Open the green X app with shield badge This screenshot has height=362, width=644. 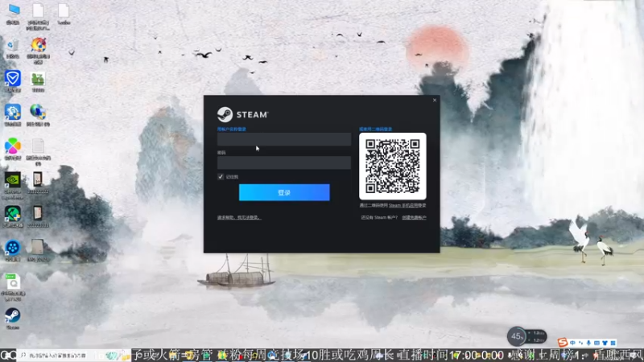13,216
